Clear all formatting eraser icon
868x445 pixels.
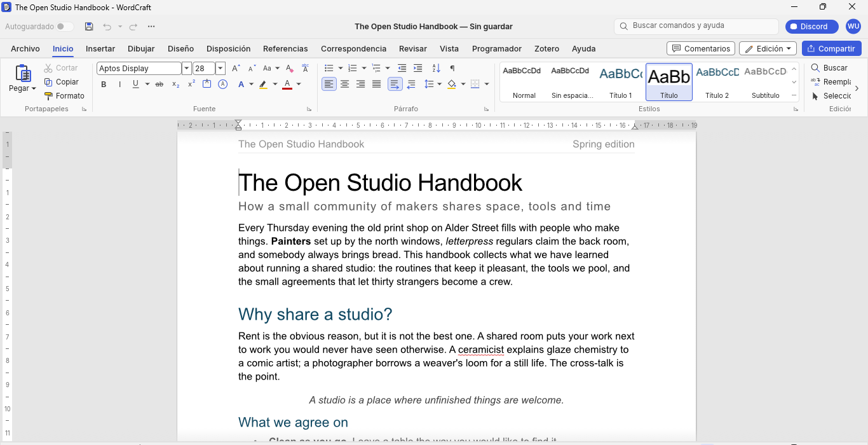point(290,68)
